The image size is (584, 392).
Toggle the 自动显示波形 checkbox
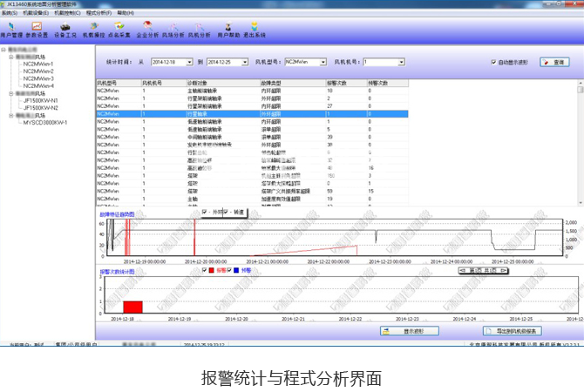coord(493,63)
